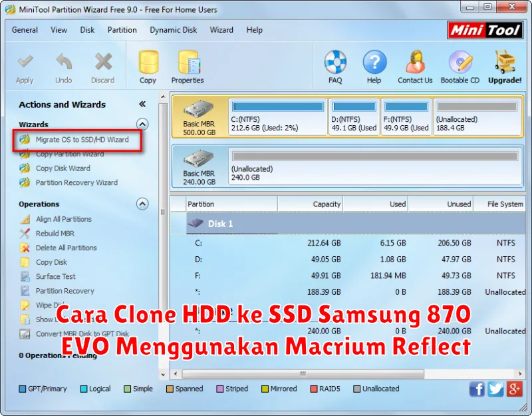
Task: Open the FAQ lifebuoy icon
Action: [x=335, y=63]
